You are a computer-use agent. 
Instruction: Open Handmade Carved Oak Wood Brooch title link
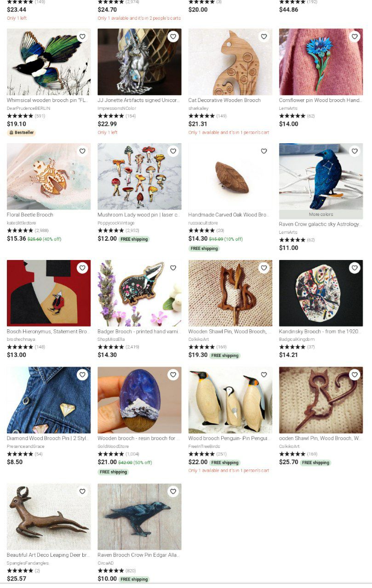tap(229, 215)
